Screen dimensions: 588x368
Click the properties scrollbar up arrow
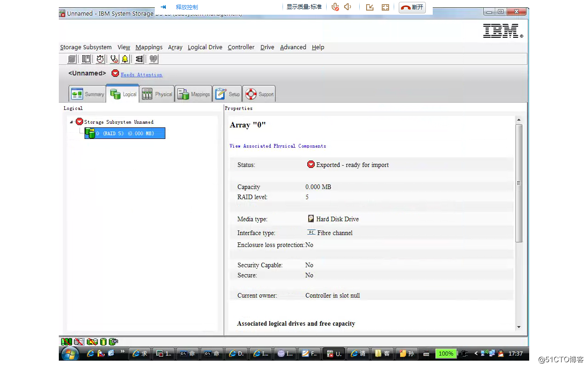click(519, 120)
